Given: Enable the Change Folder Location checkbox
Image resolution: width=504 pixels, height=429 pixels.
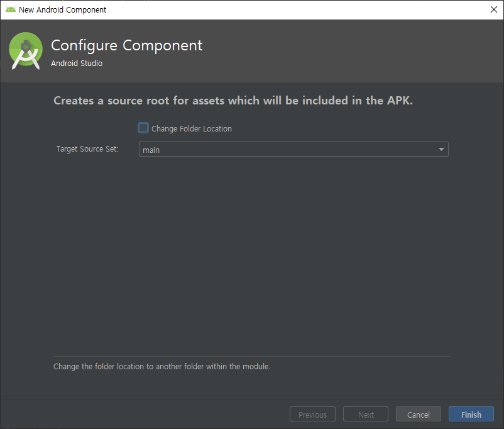Looking at the screenshot, I should (x=143, y=128).
